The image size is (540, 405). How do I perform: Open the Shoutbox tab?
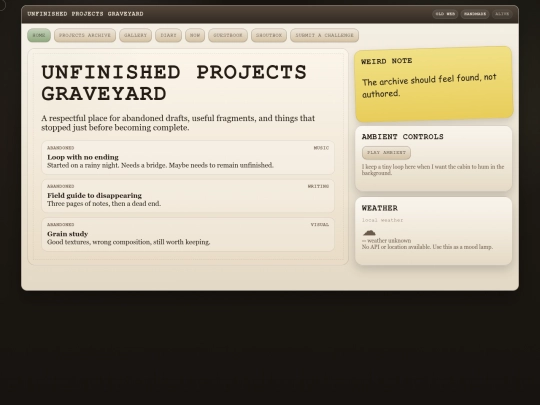269,35
